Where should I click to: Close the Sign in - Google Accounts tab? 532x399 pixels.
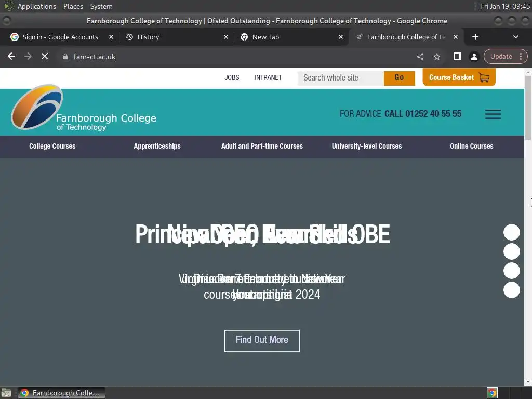[x=111, y=37]
